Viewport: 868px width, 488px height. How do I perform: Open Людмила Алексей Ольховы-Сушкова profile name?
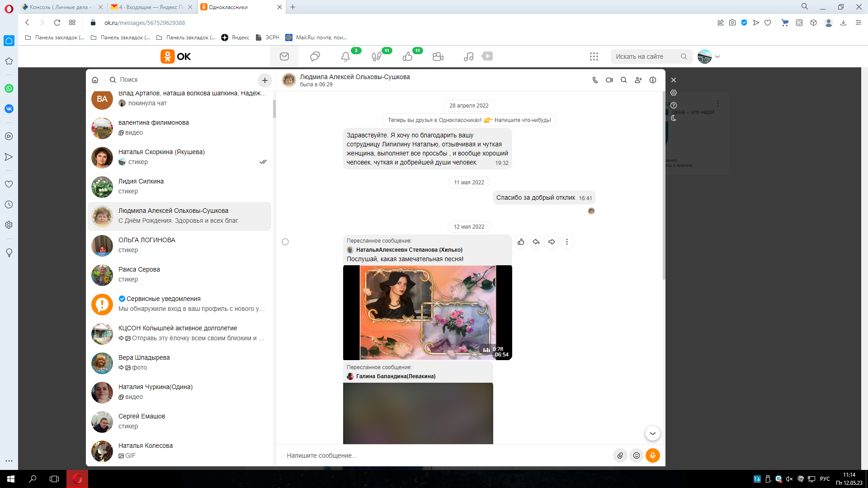point(355,77)
